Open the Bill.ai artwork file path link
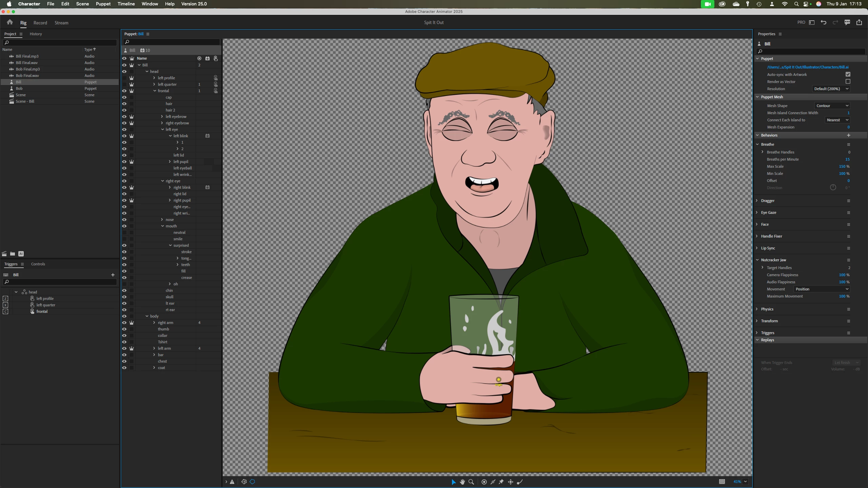The image size is (868, 488). (808, 67)
